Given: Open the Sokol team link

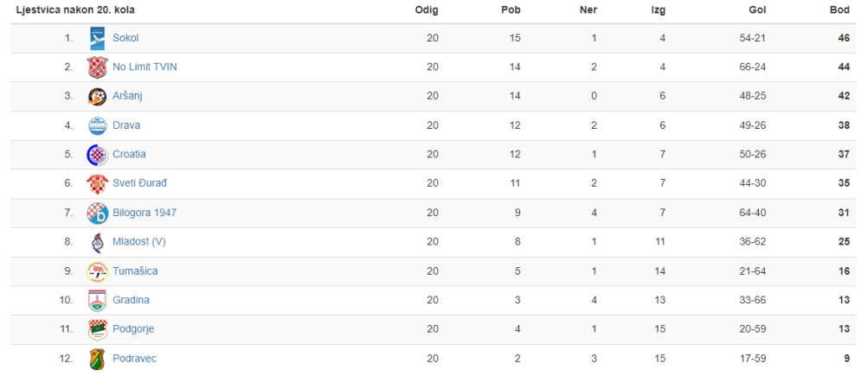Looking at the screenshot, I should pos(125,38).
